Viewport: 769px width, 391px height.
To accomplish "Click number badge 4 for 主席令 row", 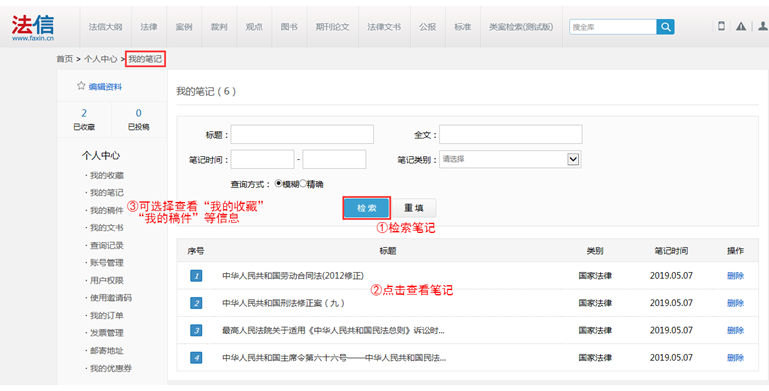I will tap(196, 358).
